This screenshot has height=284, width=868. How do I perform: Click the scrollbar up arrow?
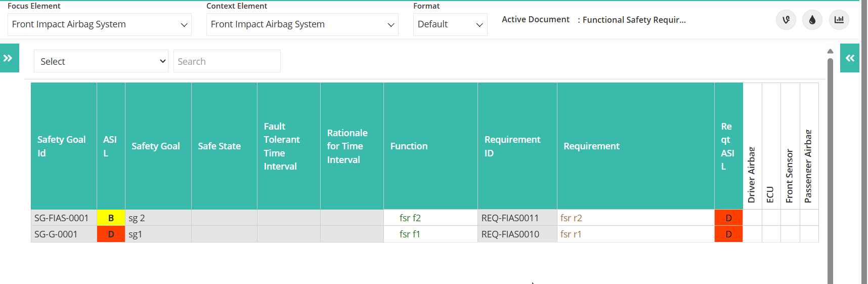830,51
